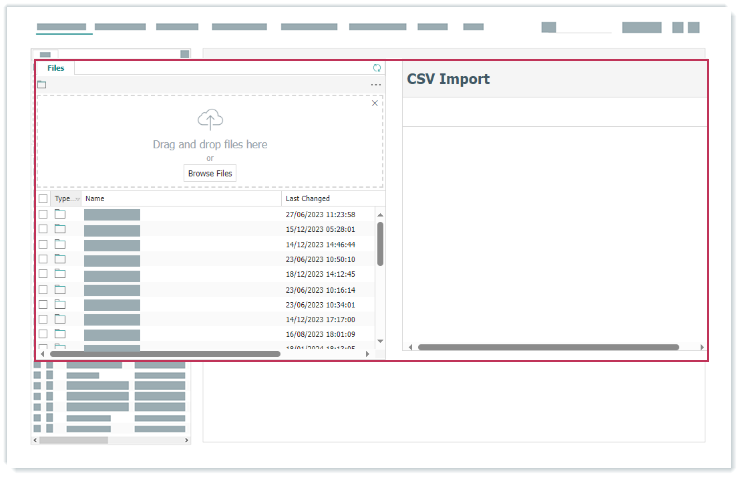Click CSV Import panel horizontal scrollbar thumb
741x478 pixels.
click(548, 347)
